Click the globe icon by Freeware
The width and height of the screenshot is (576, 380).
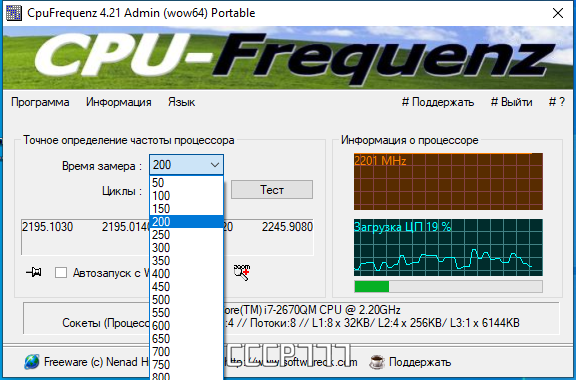(32, 362)
